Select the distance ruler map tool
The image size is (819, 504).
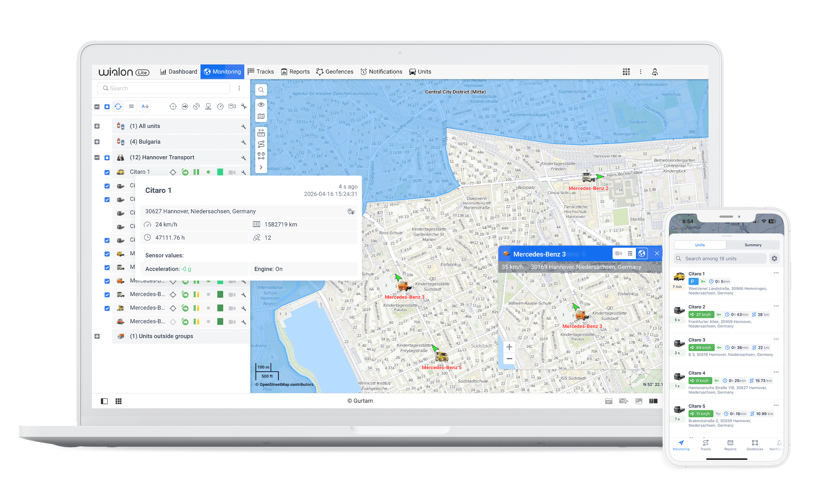[x=261, y=133]
